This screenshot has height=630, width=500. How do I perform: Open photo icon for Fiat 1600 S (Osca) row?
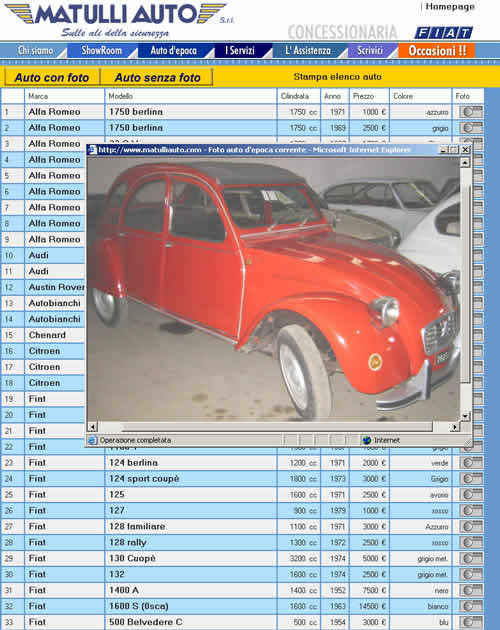[471, 606]
